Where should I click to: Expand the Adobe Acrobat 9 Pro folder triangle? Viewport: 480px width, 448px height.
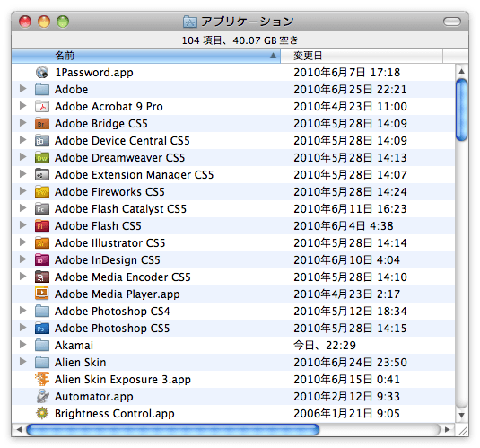(22, 106)
